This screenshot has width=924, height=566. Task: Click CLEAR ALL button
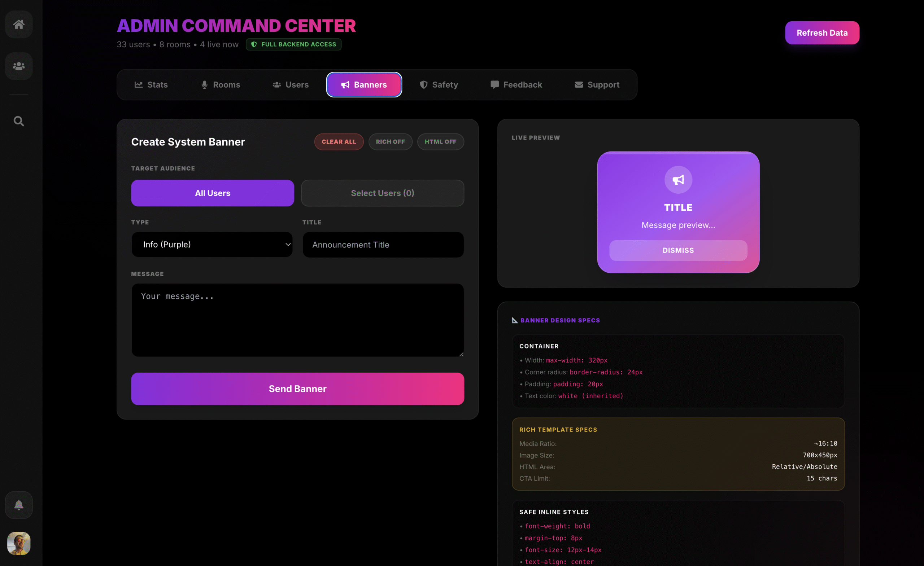[339, 142]
